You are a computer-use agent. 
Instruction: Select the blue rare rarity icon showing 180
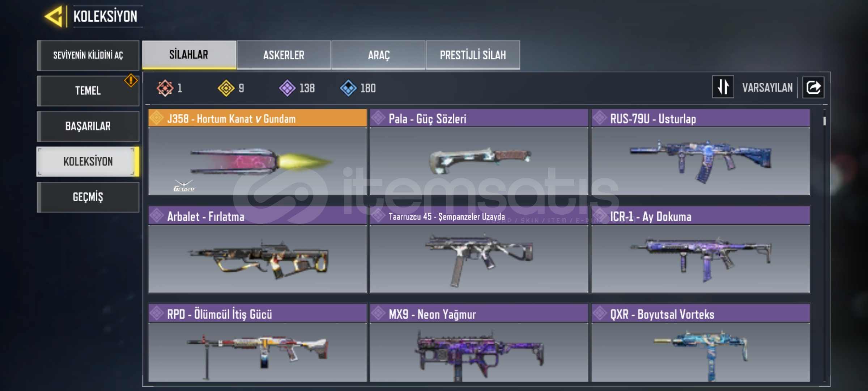(x=348, y=88)
